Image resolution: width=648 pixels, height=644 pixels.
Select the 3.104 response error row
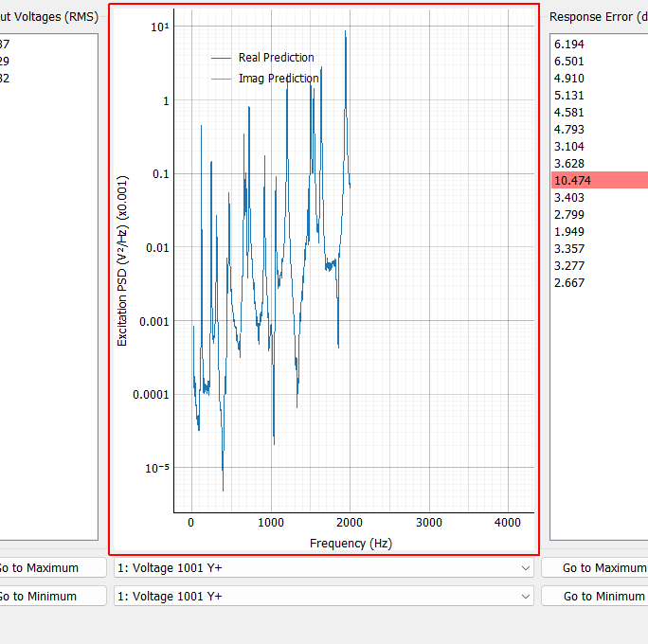[600, 146]
